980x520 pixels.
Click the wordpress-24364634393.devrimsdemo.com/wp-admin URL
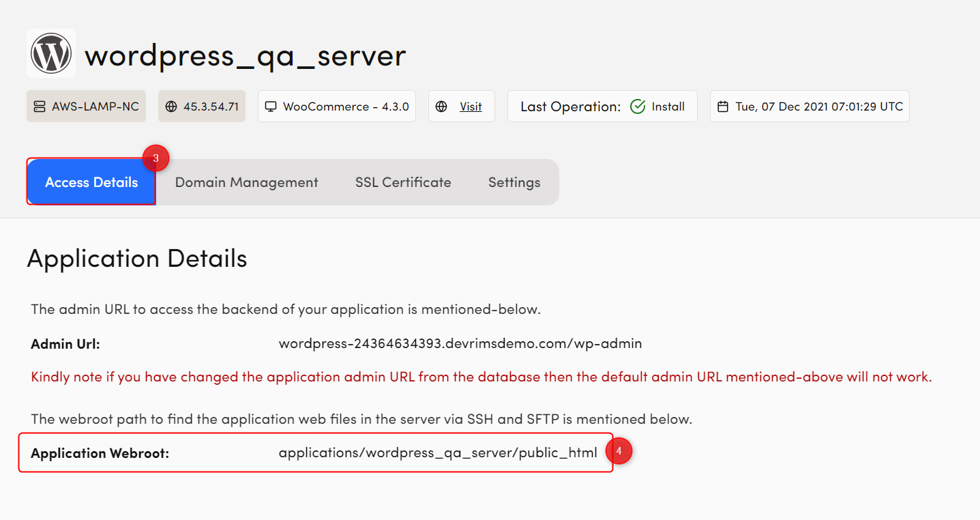(460, 344)
